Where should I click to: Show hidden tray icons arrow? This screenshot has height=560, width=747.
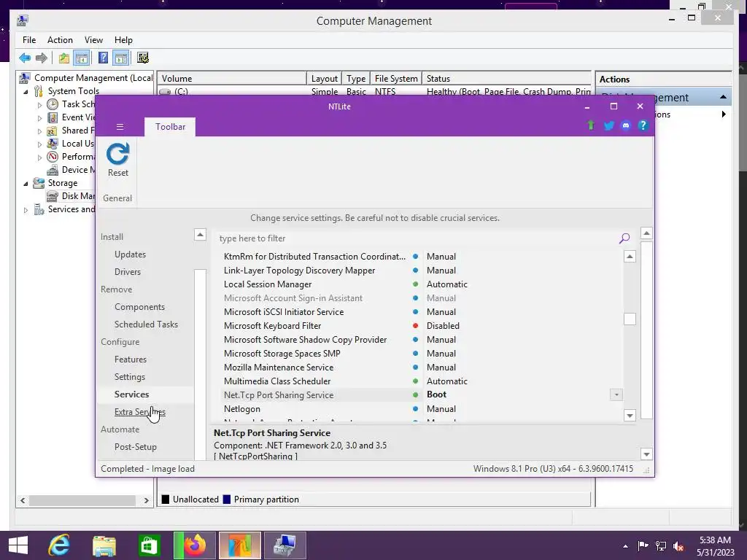pyautogui.click(x=625, y=547)
